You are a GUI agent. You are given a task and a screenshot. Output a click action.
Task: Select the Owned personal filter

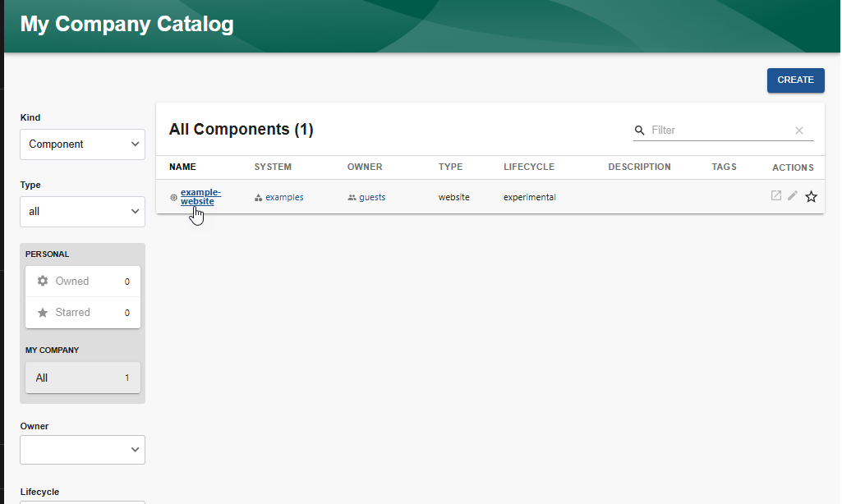click(82, 281)
